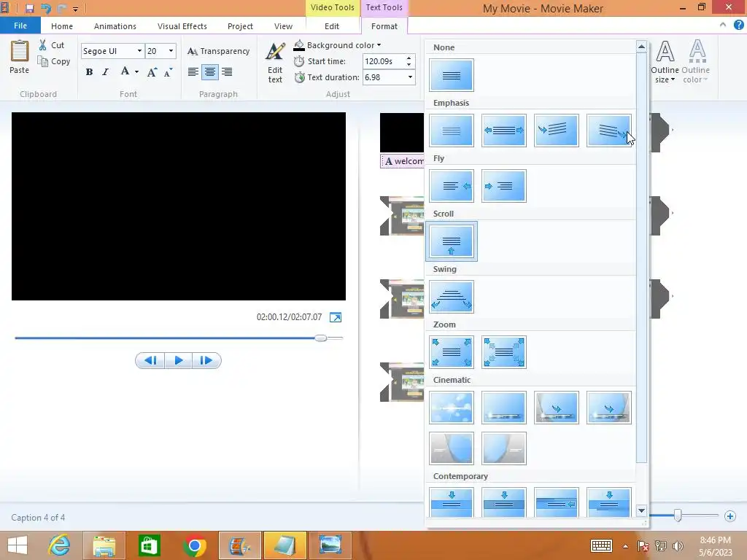
Task: Step to the next frame
Action: [x=206, y=360]
